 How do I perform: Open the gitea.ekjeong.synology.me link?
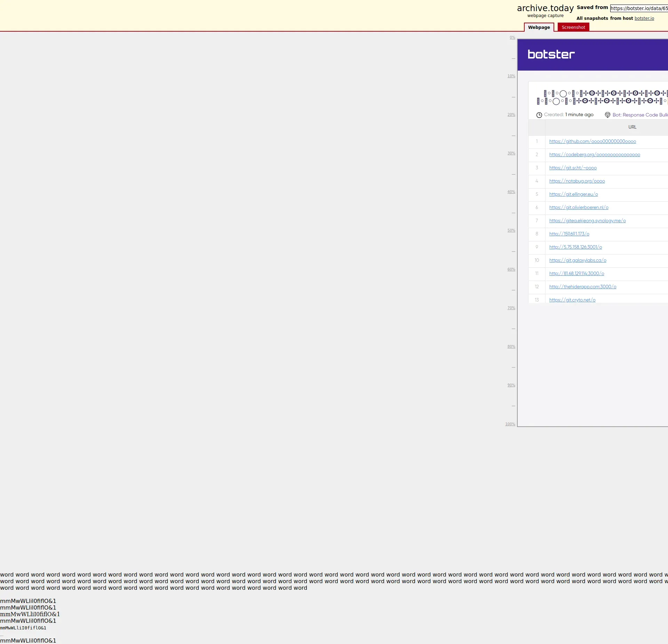(x=587, y=221)
